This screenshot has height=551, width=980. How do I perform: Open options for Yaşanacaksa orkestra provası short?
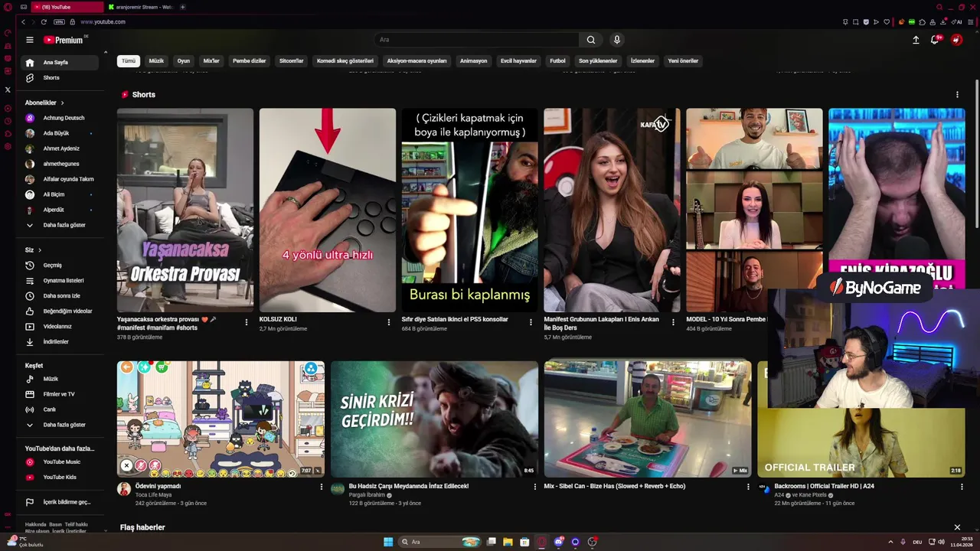[246, 322]
